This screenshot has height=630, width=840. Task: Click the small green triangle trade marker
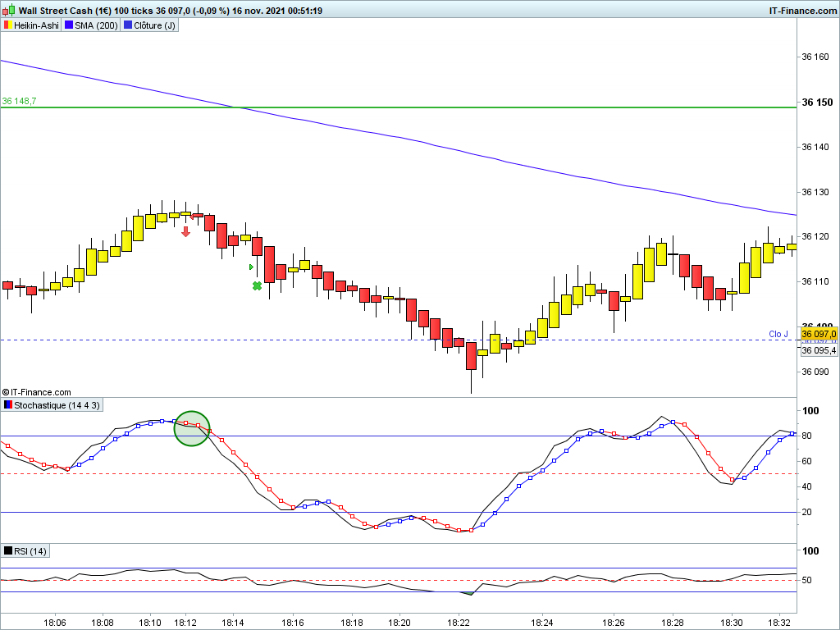tap(251, 267)
